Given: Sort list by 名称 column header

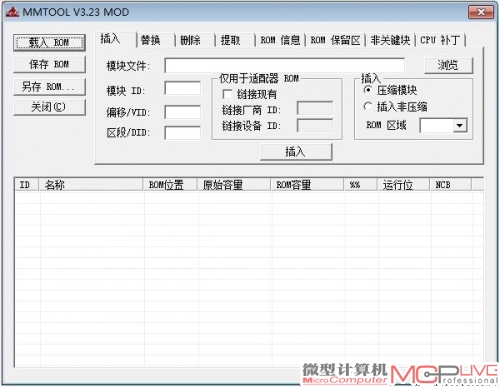Looking at the screenshot, I should click(91, 185).
